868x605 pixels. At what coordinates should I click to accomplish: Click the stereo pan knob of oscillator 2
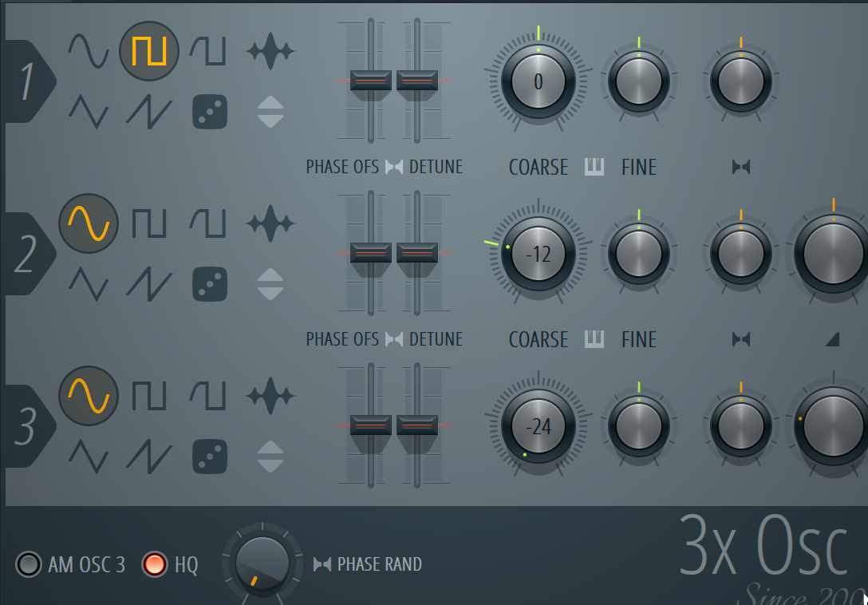[740, 254]
